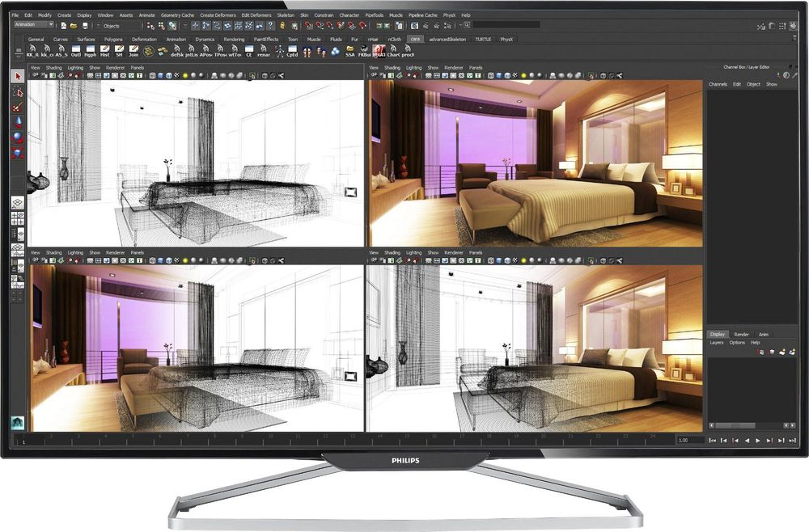This screenshot has width=809, height=532.
Task: Click Channels in the Channel Box
Action: point(718,84)
